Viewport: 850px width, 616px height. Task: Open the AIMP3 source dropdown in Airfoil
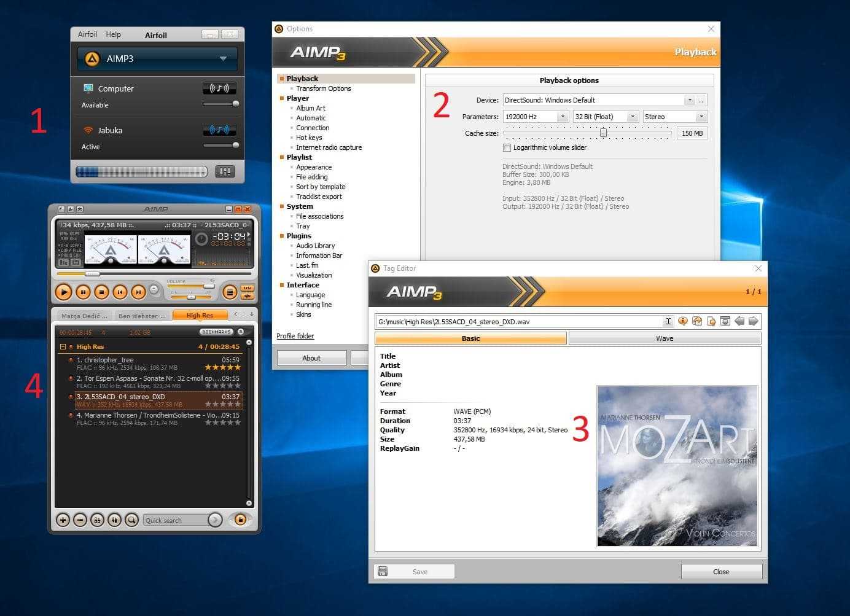tap(157, 59)
